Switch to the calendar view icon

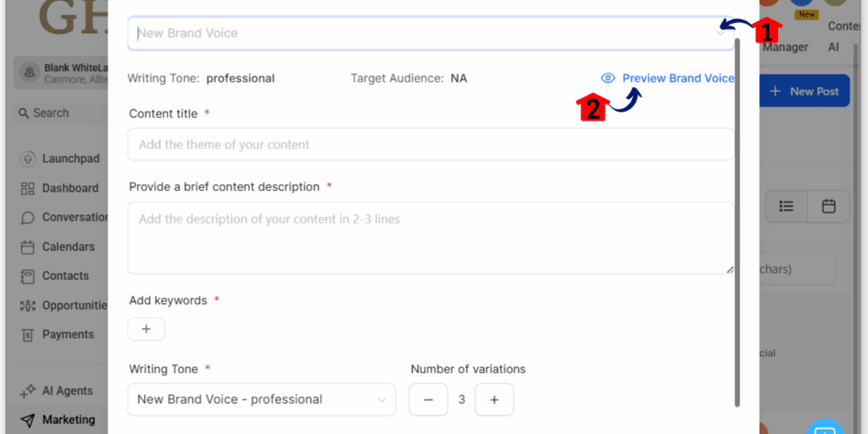point(828,207)
